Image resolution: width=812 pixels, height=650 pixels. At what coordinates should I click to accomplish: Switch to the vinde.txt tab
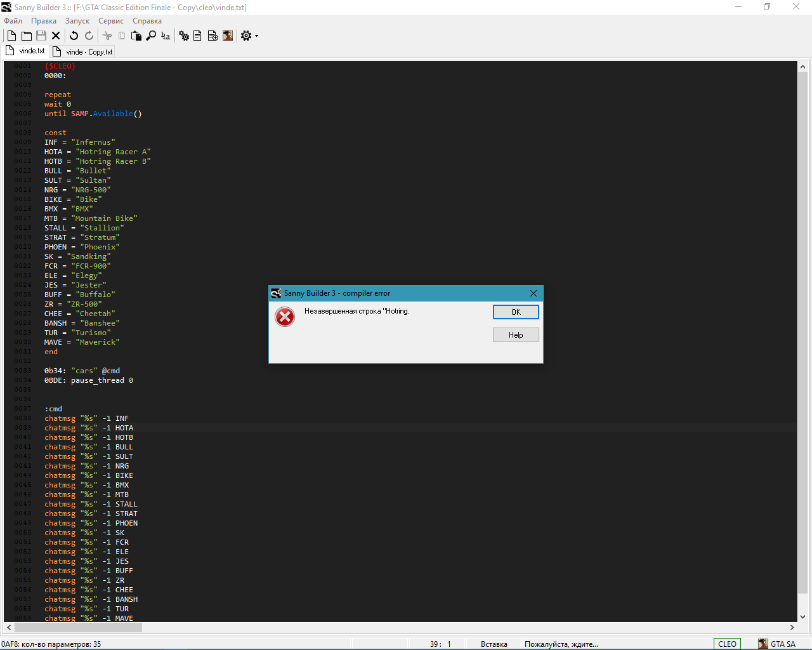(25, 51)
